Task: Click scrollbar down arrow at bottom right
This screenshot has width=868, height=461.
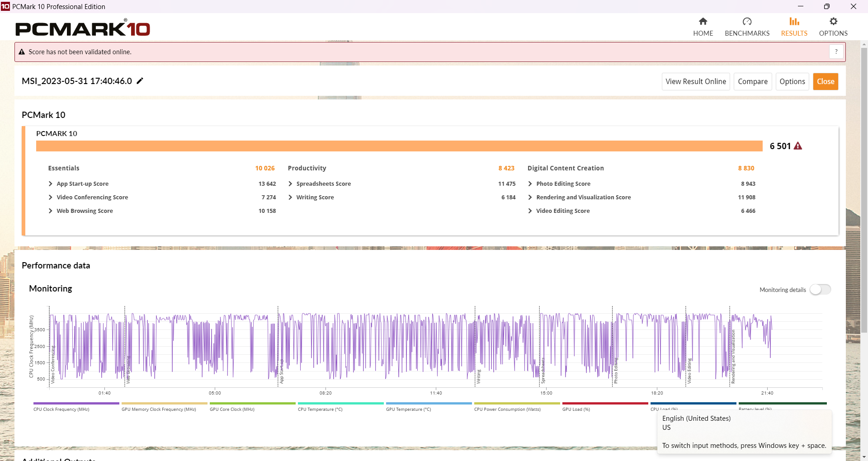Action: (x=864, y=457)
